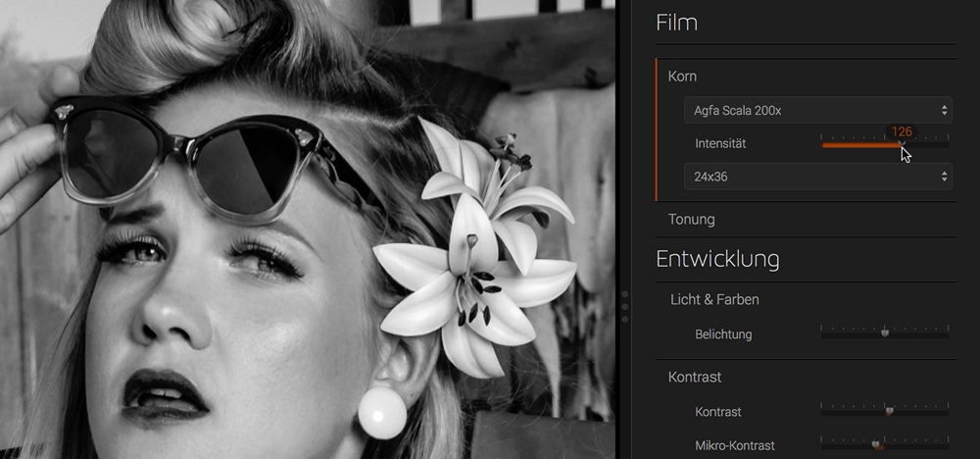The width and height of the screenshot is (980, 459).
Task: Click the Licht & Farben section title
Action: coord(714,298)
